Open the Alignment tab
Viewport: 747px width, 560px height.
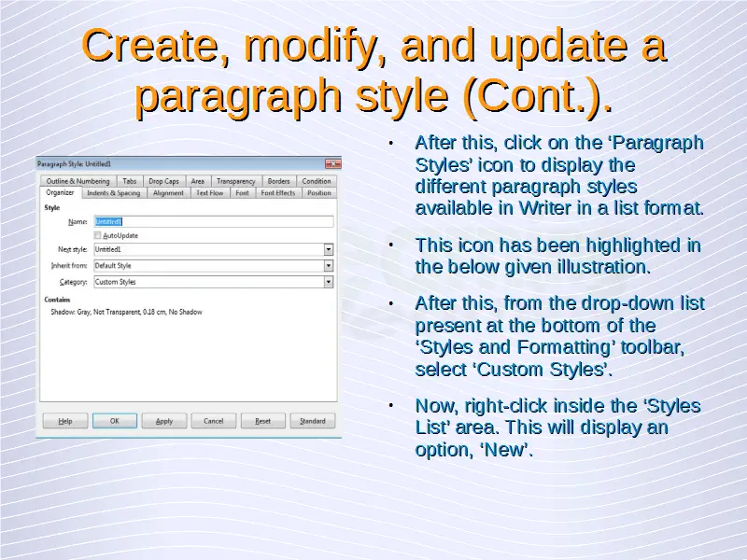click(x=168, y=193)
